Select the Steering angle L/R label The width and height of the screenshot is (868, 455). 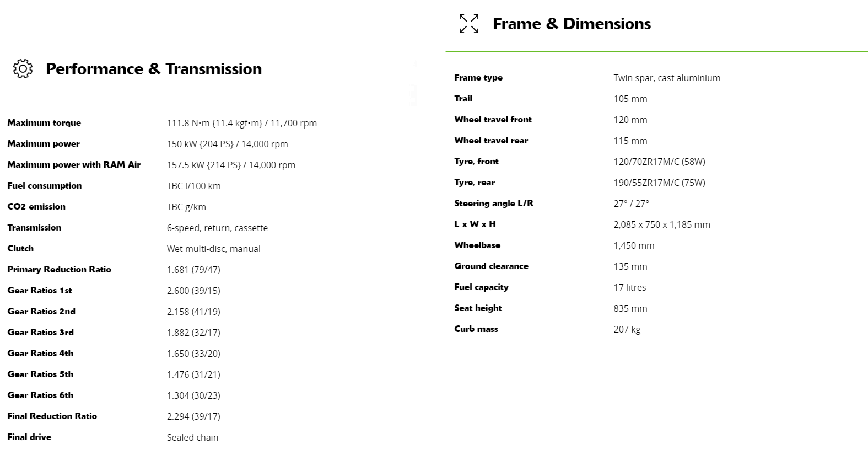493,204
